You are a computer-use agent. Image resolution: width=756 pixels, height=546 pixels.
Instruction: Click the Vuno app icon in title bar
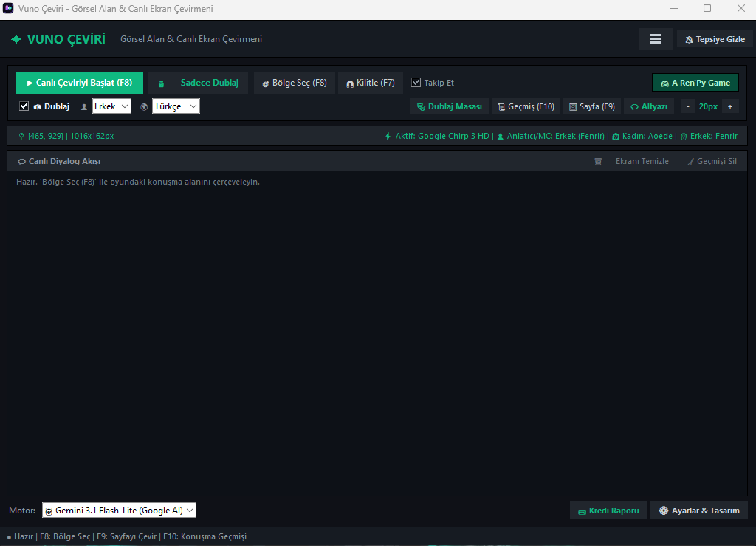[8, 8]
